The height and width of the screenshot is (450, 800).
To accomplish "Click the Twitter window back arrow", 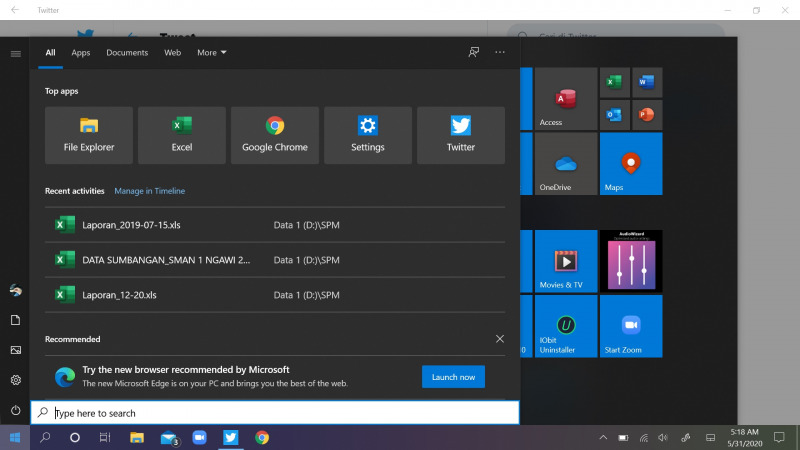I will 15,10.
